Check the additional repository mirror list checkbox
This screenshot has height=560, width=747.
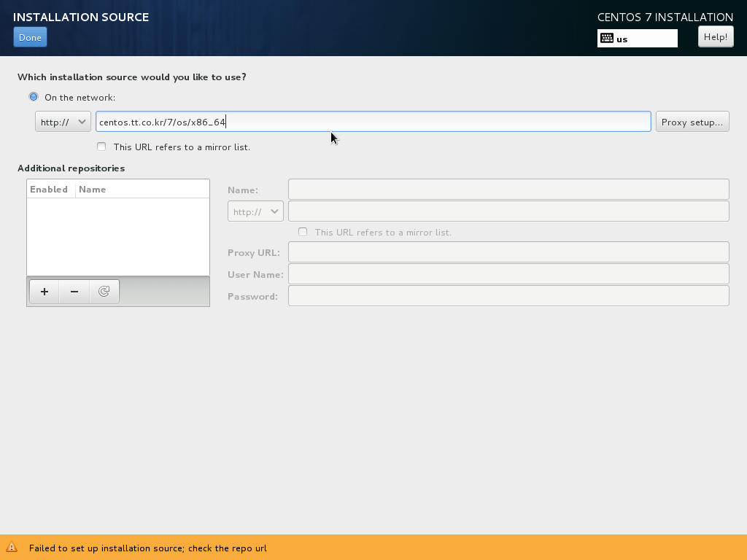[303, 232]
